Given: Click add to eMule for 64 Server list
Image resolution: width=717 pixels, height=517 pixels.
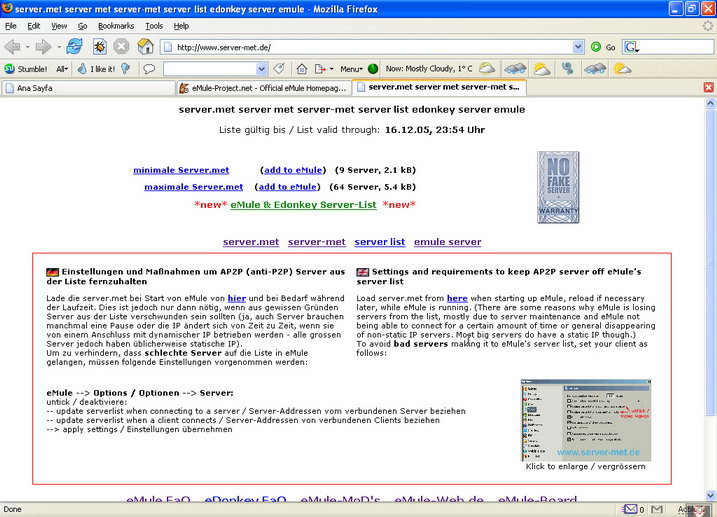Looking at the screenshot, I should [x=288, y=187].
